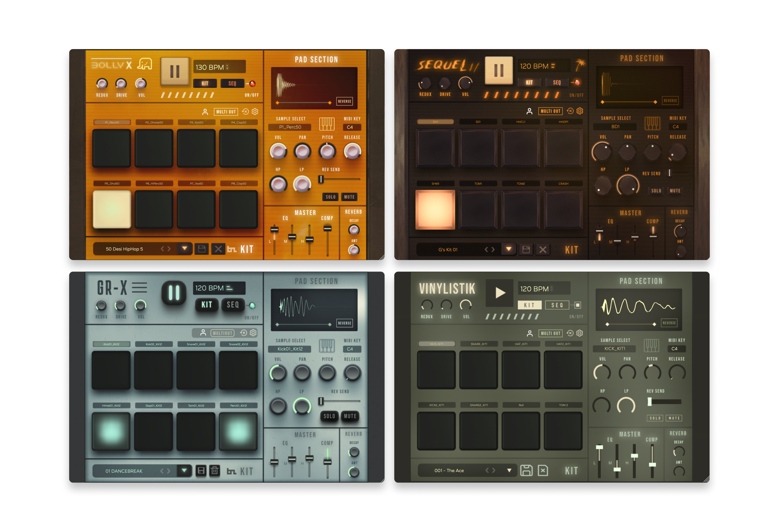This screenshot has width=779, height=532.
Task: Click Multi Out button in Vinylistik
Action: (x=550, y=333)
